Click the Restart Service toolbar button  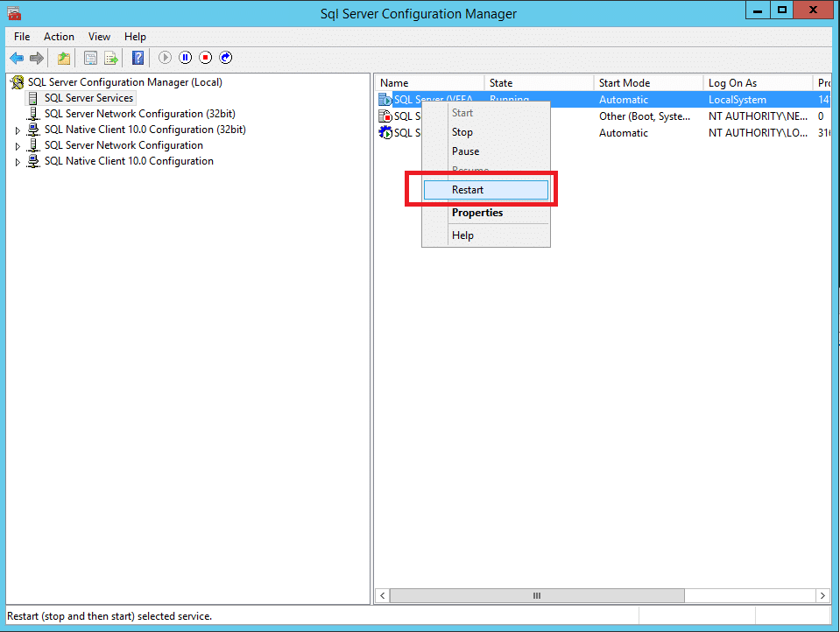[226, 57]
